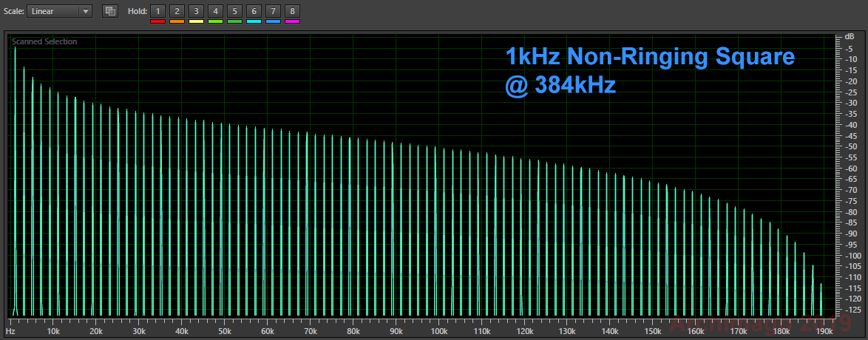The height and width of the screenshot is (340, 868).
Task: Open the Scale dropdown set to Linear
Action: (59, 11)
